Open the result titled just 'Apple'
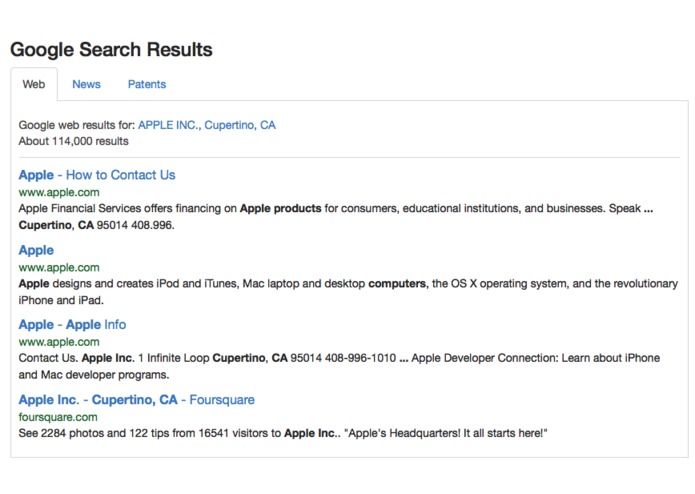This screenshot has width=695, height=494. click(36, 250)
